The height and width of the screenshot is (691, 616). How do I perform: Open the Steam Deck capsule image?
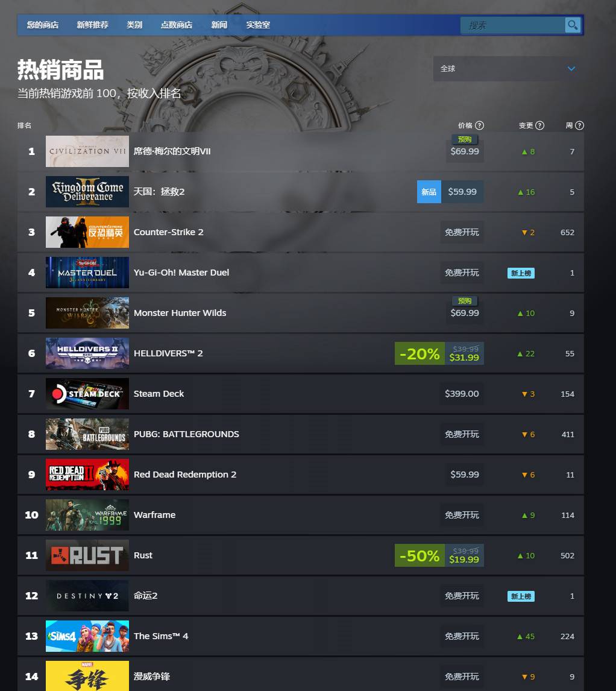click(x=87, y=394)
